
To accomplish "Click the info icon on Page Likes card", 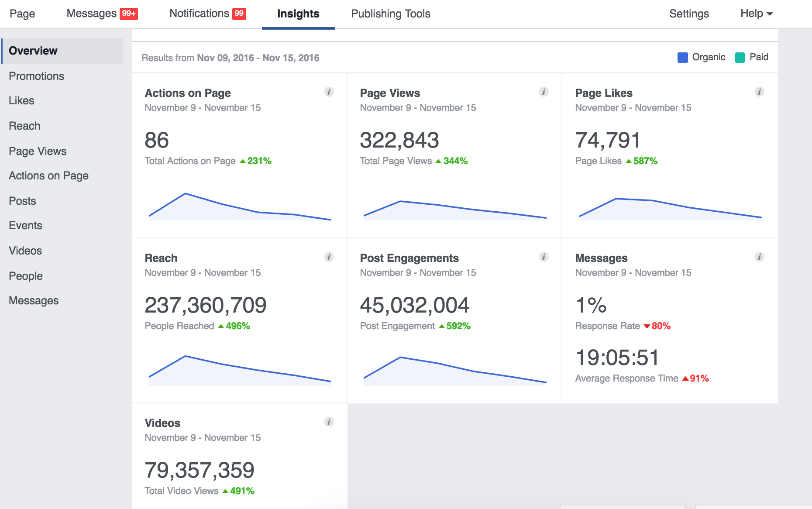I will (759, 92).
